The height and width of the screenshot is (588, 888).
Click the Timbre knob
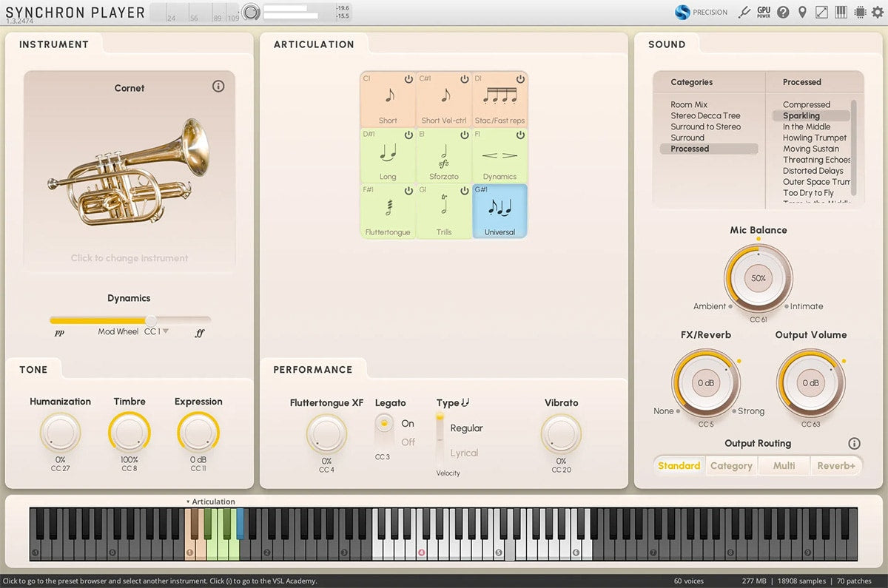tap(129, 433)
